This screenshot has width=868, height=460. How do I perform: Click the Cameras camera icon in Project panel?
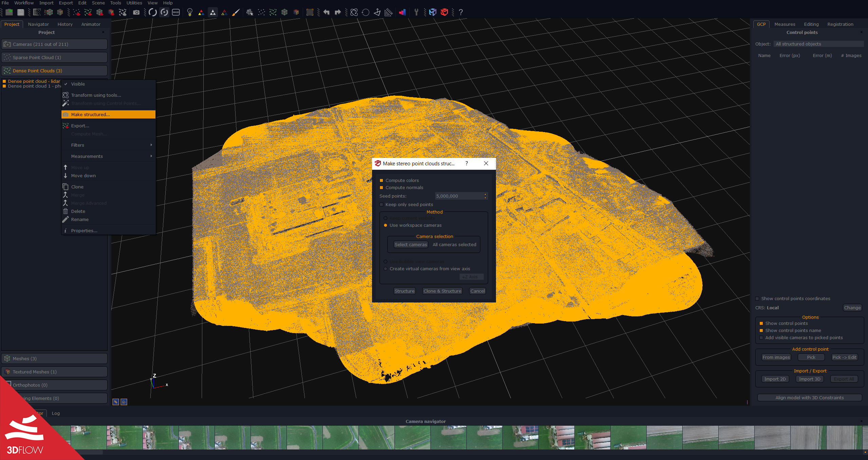click(x=7, y=44)
